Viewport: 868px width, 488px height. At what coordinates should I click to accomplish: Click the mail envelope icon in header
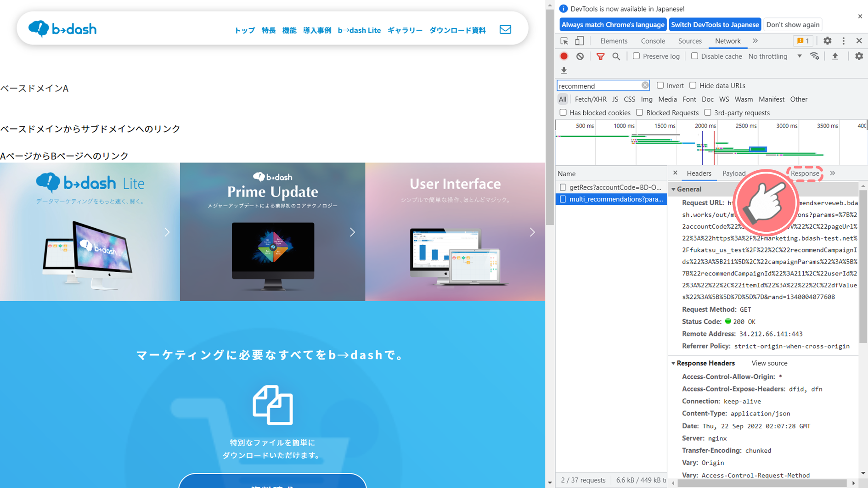coord(505,29)
